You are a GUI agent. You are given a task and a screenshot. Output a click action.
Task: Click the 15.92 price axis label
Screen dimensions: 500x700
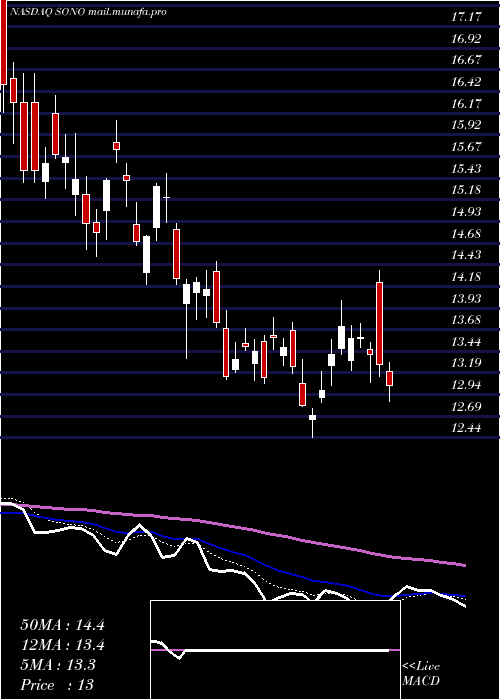[466, 125]
